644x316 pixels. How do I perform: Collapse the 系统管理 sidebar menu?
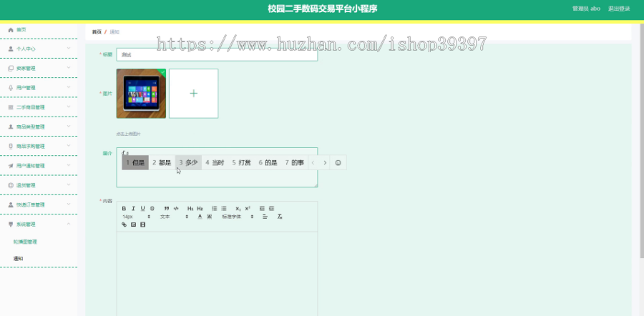(x=39, y=224)
